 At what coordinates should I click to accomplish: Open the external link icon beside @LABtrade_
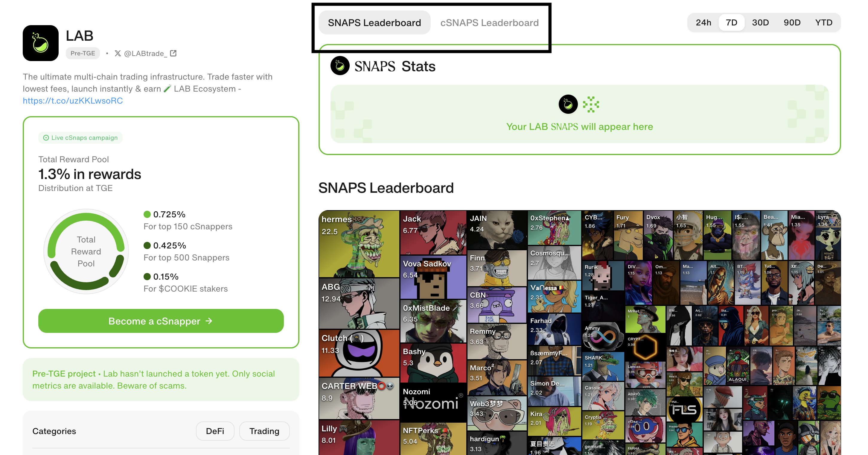(173, 53)
